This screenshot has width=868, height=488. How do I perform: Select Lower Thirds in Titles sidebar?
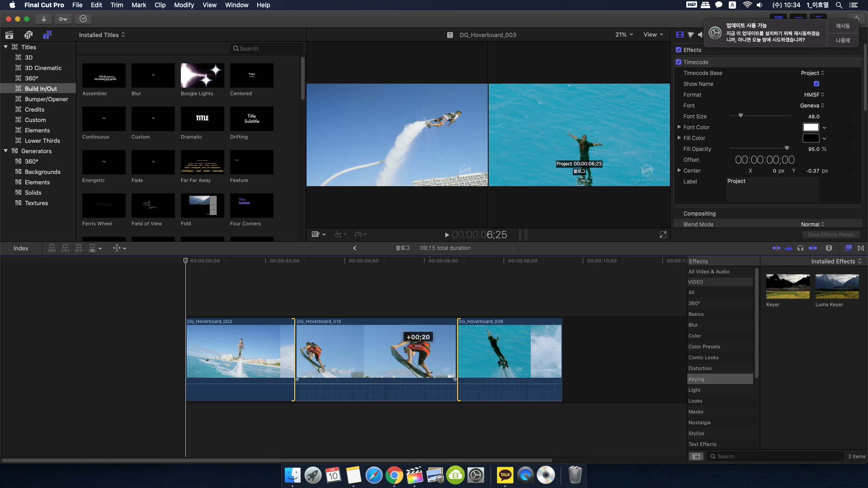[x=42, y=141]
